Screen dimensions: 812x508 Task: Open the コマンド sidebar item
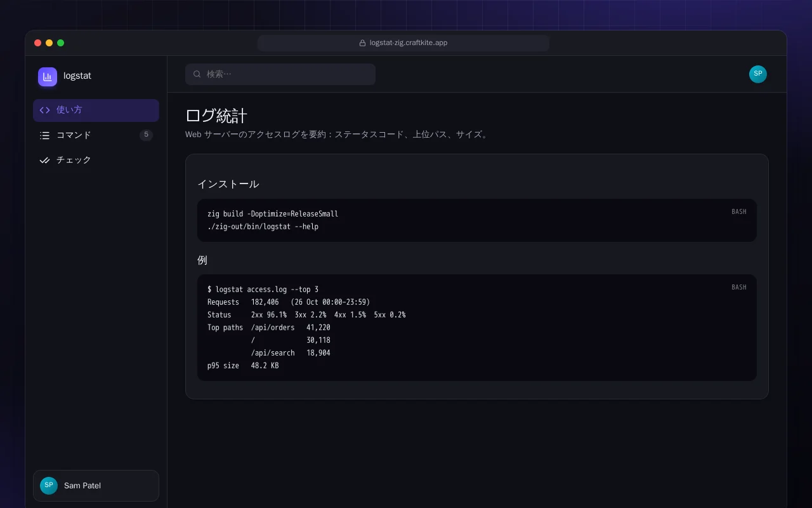coord(96,135)
